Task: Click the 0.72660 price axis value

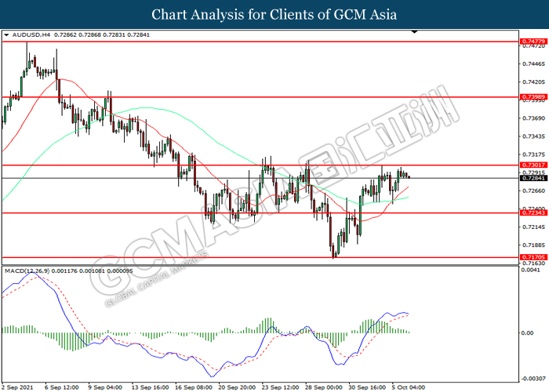Action: click(x=533, y=191)
